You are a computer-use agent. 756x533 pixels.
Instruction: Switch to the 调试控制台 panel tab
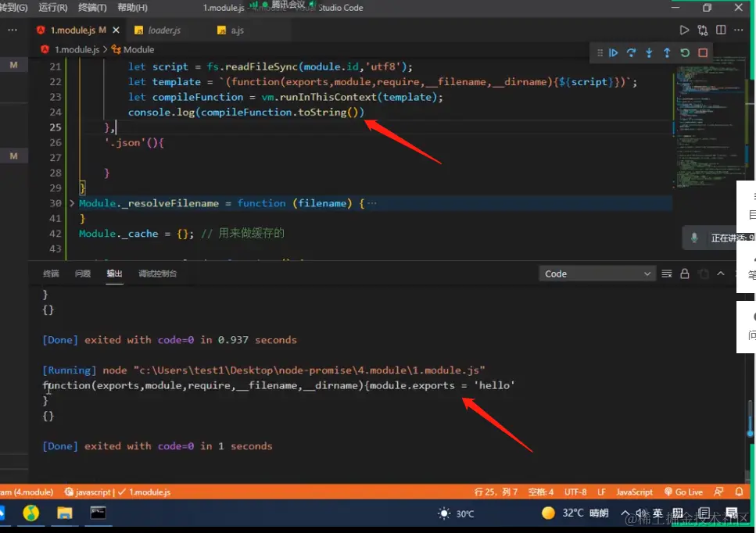[x=158, y=274]
